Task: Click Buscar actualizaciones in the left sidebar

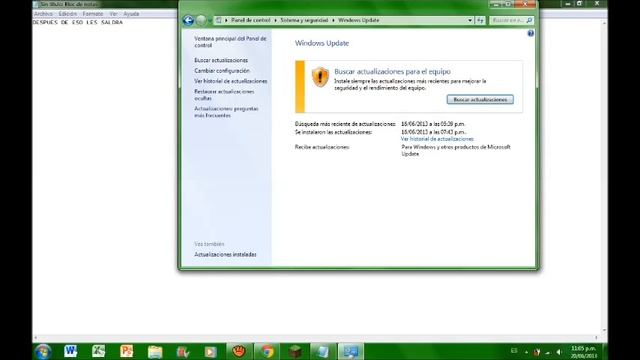Action: click(x=221, y=60)
